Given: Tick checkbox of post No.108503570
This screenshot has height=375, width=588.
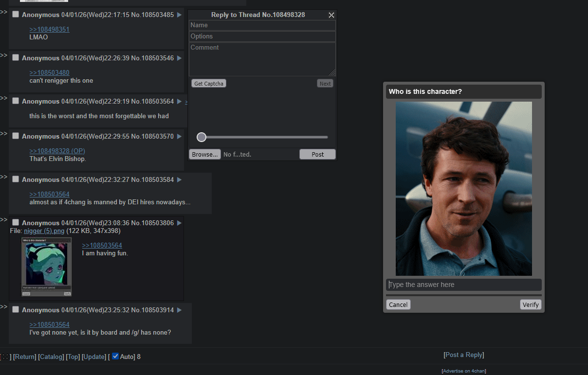Looking at the screenshot, I should 16,136.
